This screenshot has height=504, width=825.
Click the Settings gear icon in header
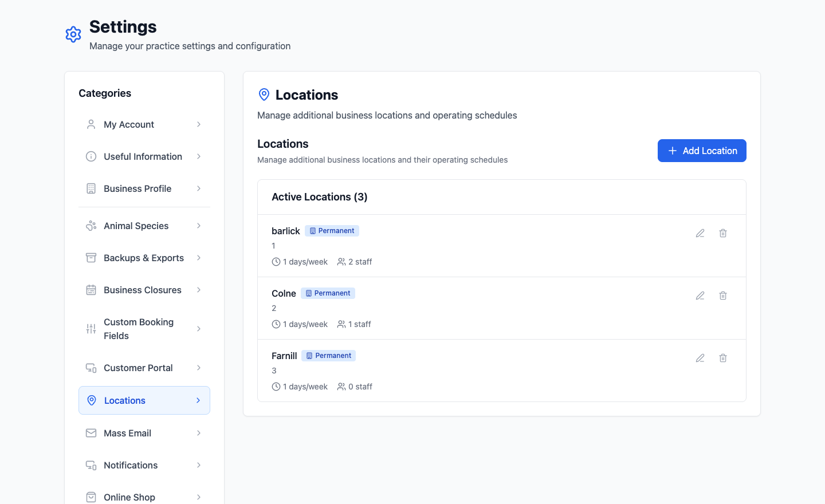pos(73,34)
